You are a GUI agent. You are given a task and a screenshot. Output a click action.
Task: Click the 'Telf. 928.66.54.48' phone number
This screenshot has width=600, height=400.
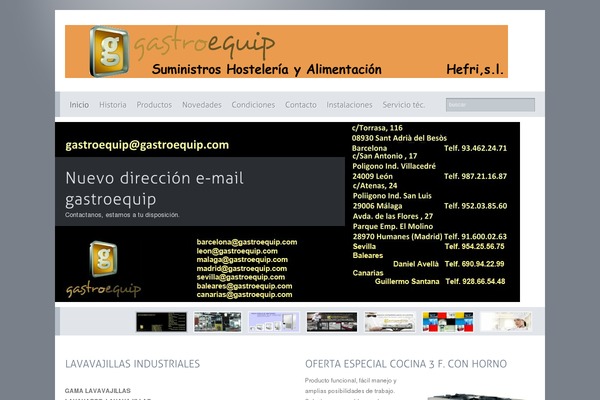pyautogui.click(x=475, y=281)
